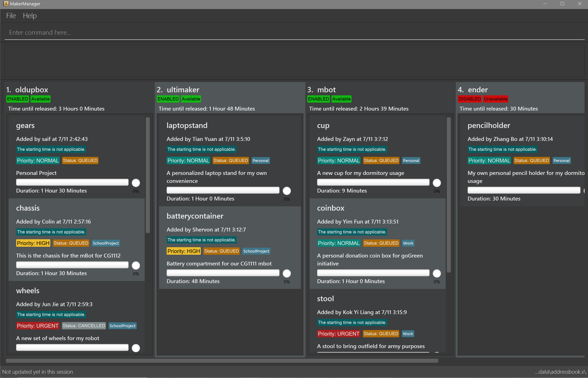Click the DISABLED badge on ender printer
This screenshot has width=588, height=378.
470,99
